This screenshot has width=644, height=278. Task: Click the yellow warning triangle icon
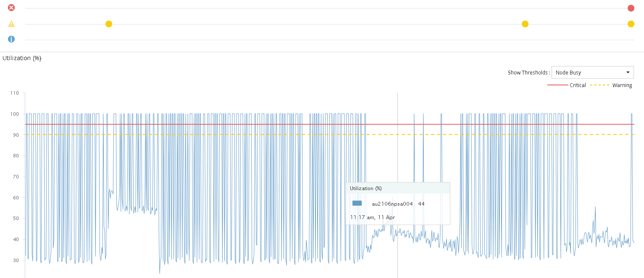tap(11, 24)
